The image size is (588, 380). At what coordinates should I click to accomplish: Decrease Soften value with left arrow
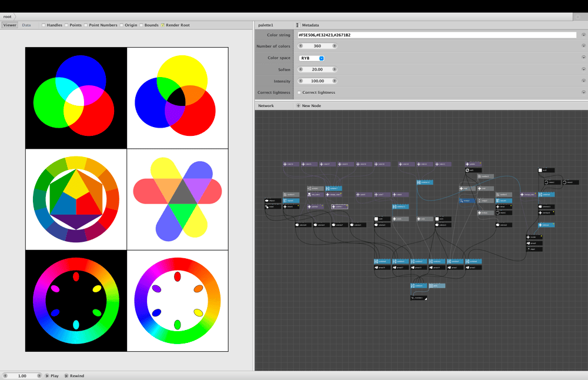coord(300,69)
